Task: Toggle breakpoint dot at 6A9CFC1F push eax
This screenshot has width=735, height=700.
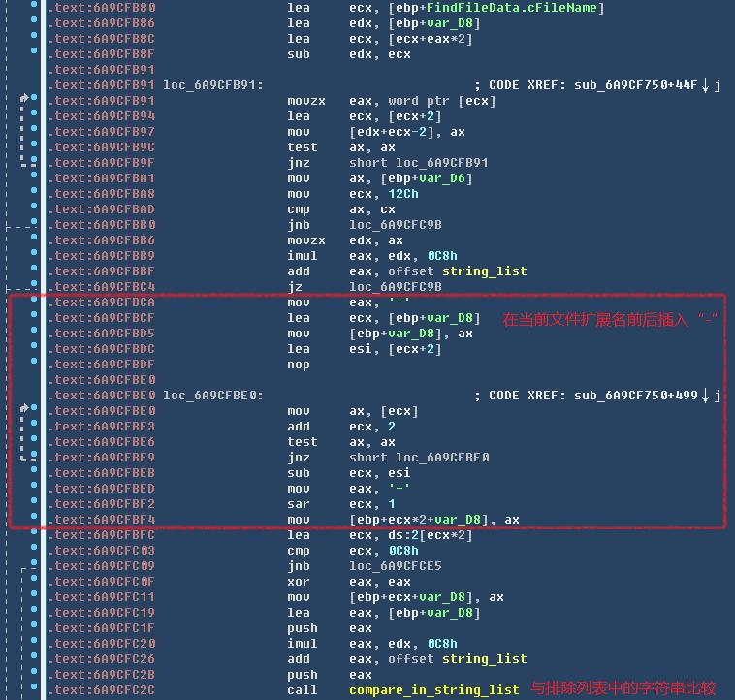Action: 34,624
